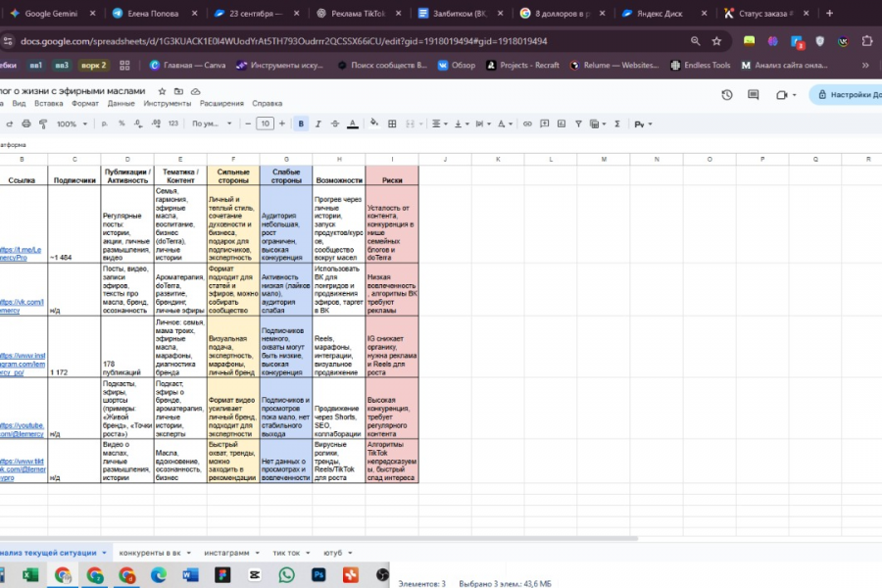Viewport: 882px width, 588px height.
Task: Click horizontal scrollbar above sheet tabs
Action: point(318,538)
